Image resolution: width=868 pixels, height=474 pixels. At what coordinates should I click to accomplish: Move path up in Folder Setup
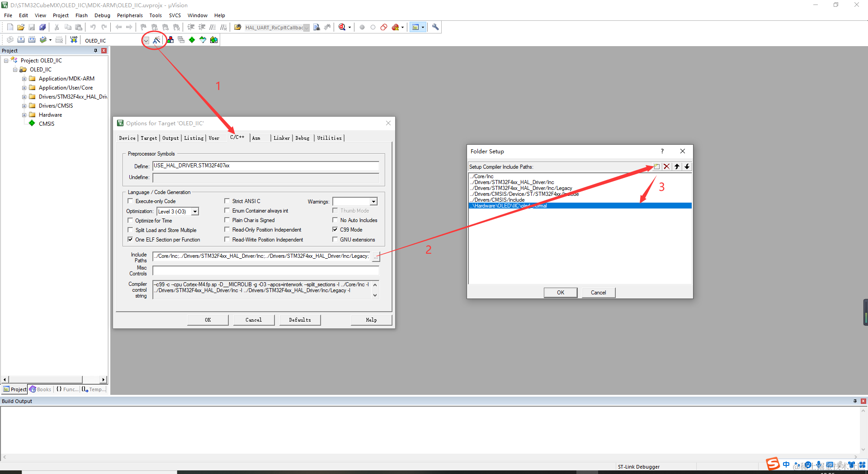point(677,166)
